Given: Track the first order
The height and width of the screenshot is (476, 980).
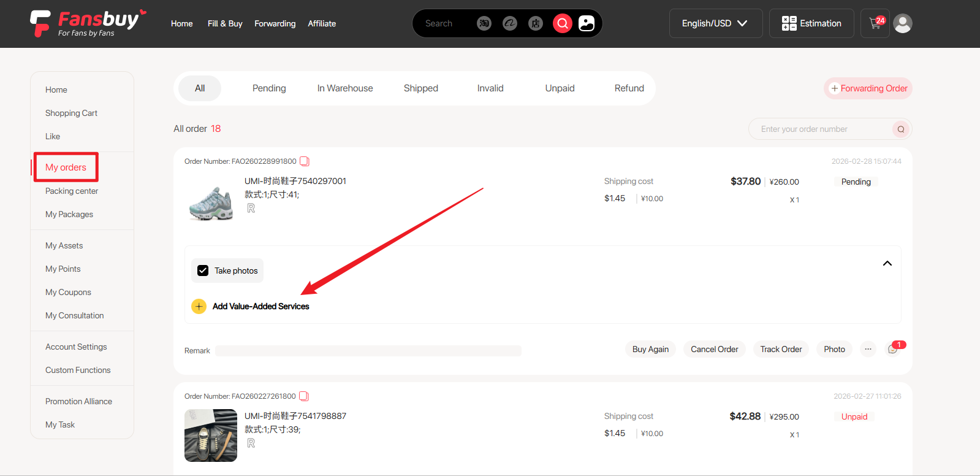Looking at the screenshot, I should click(781, 349).
